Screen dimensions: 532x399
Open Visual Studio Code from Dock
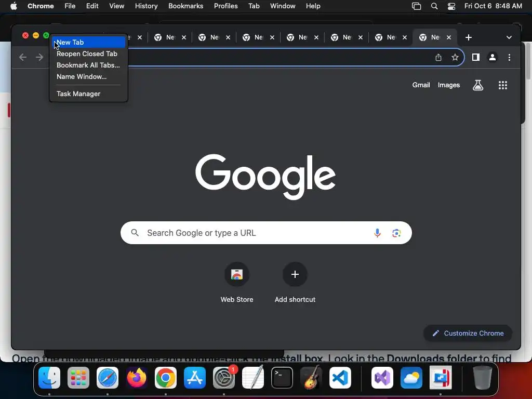340,378
